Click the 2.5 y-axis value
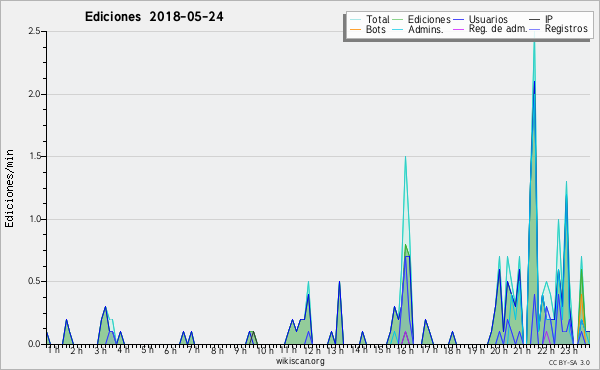 tap(34, 31)
